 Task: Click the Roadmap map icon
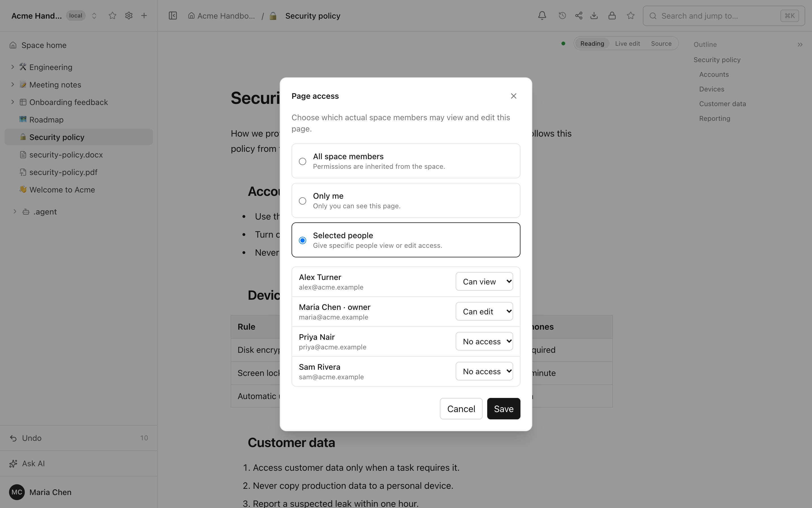23,119
